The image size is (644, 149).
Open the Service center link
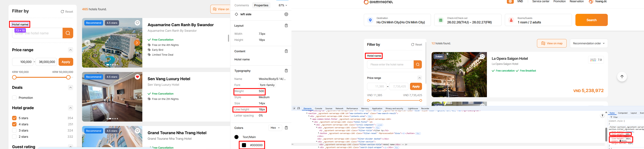tap(541, 1)
